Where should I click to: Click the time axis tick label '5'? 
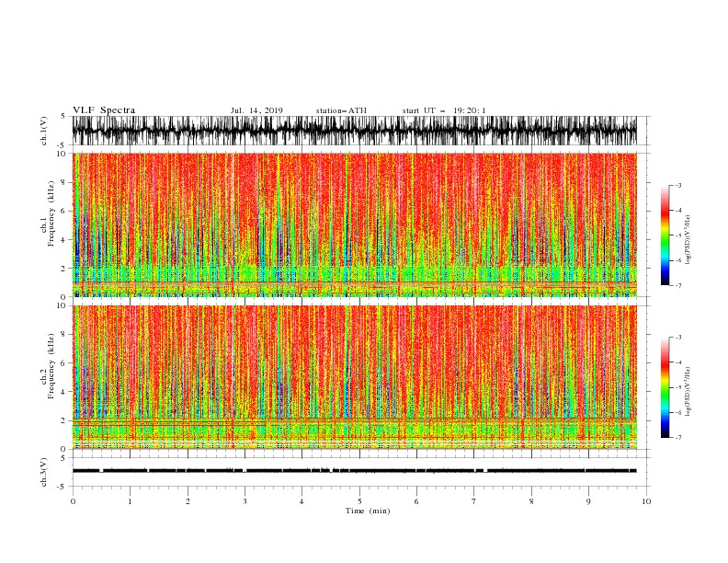(x=359, y=501)
